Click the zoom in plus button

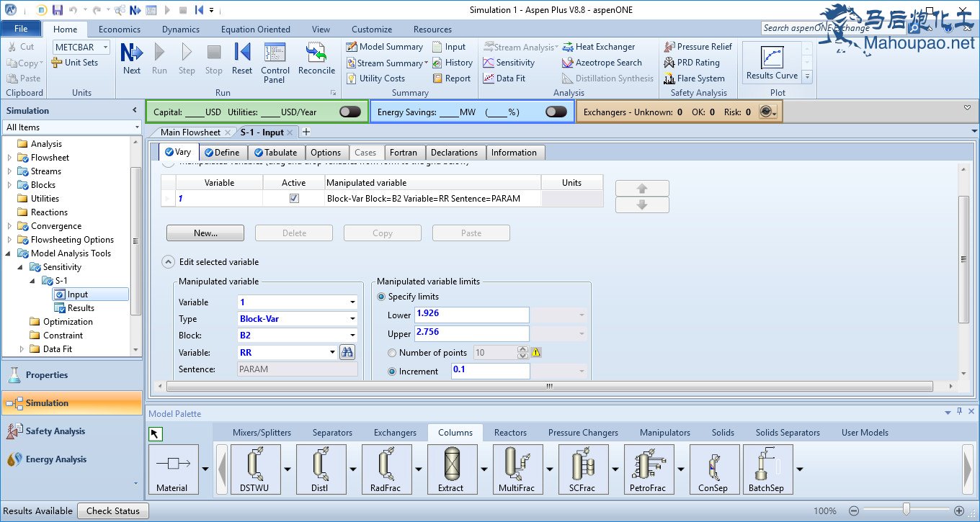tap(959, 510)
